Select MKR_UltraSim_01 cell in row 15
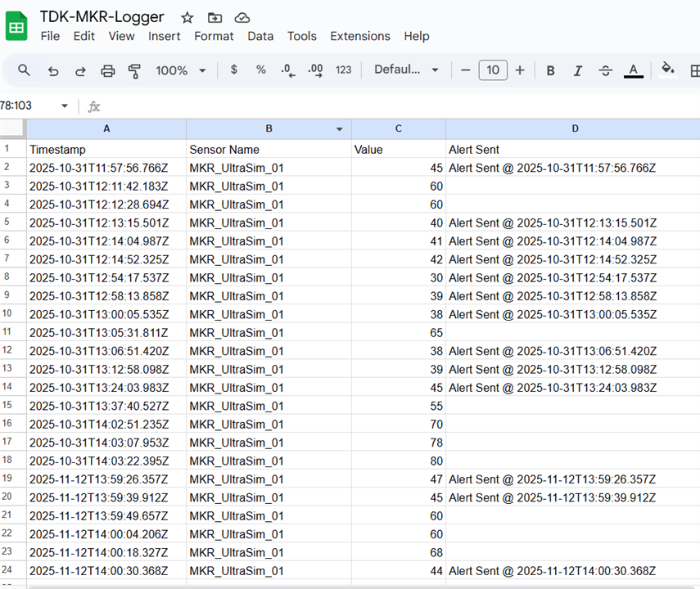This screenshot has width=700, height=589. (x=269, y=406)
